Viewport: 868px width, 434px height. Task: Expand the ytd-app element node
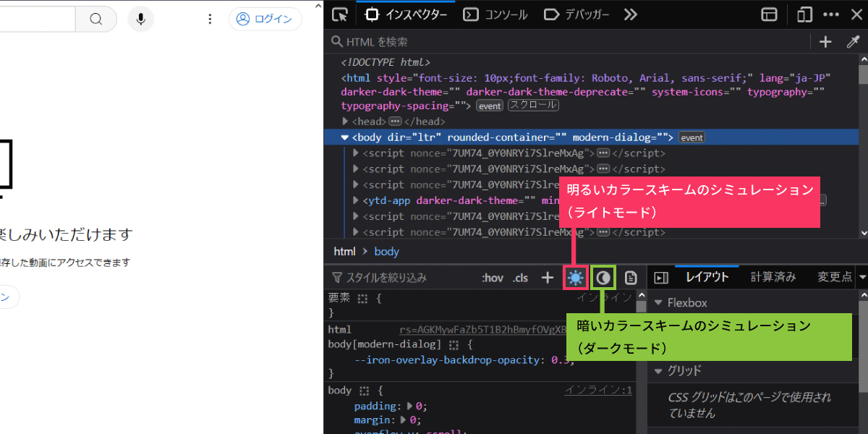356,200
